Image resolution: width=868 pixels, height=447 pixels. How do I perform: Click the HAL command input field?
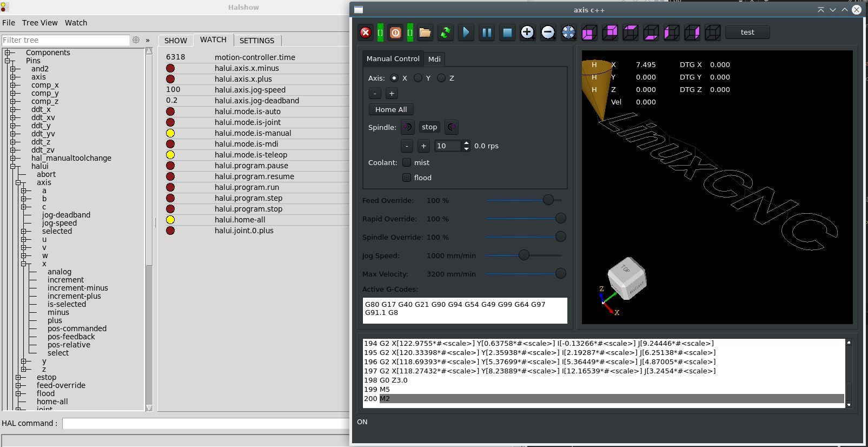pos(206,423)
